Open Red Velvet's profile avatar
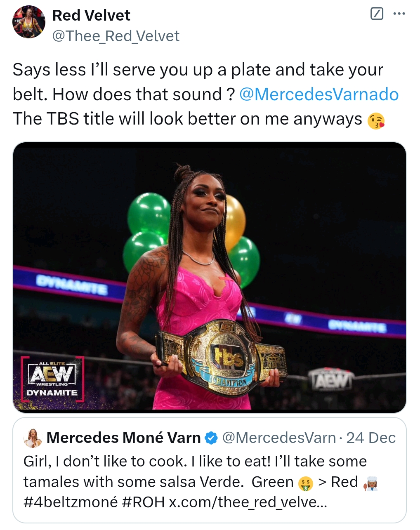 pyautogui.click(x=29, y=23)
